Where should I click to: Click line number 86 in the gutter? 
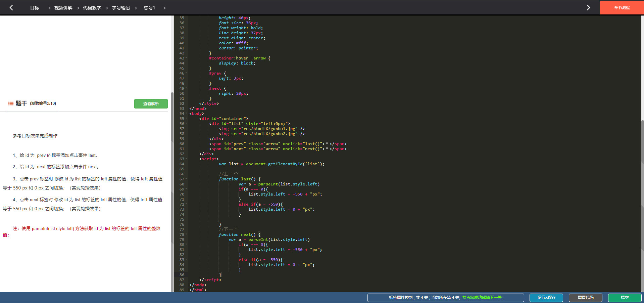(x=182, y=275)
